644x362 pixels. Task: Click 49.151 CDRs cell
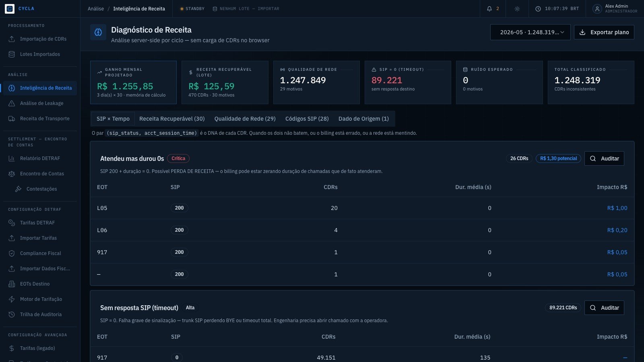[x=326, y=358]
